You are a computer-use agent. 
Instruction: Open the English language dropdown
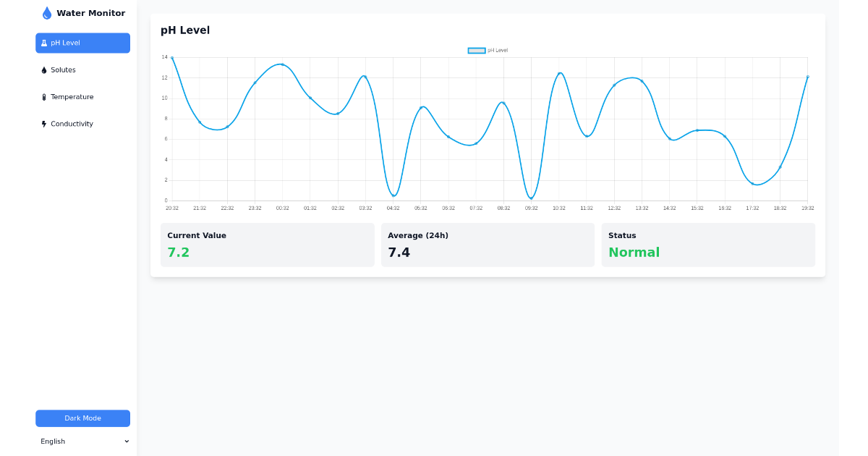82,441
